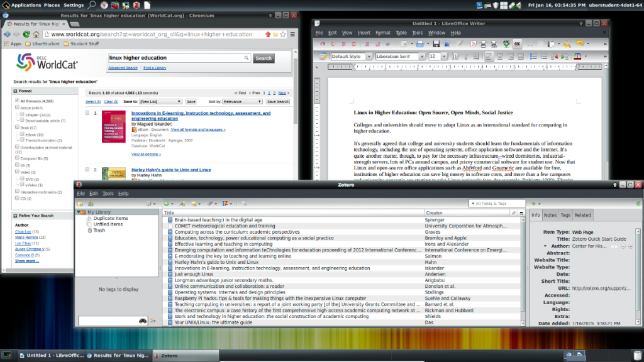644x362 pixels.
Task: Click the Undo arrow in Writer toolbar
Action: (x=579, y=44)
